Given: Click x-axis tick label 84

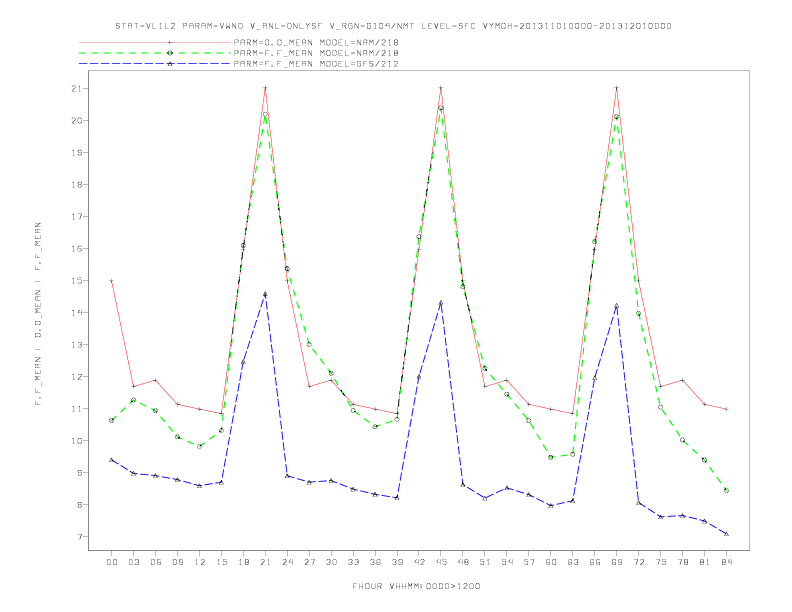Looking at the screenshot, I should pos(726,562).
